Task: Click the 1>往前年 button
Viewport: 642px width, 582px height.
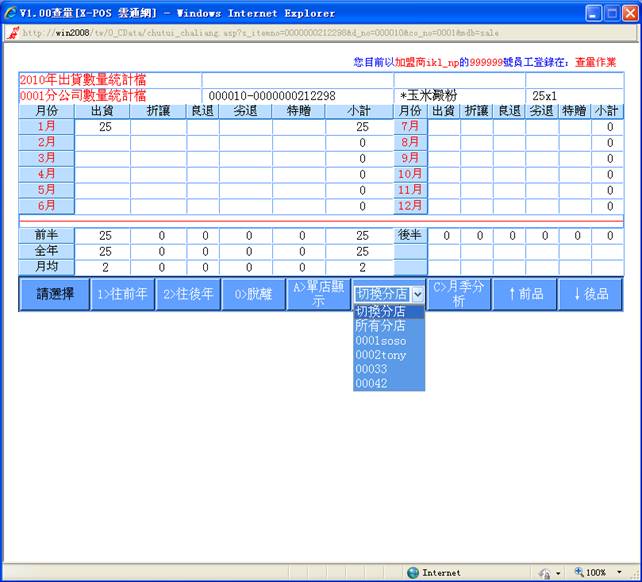Action: coord(122,295)
